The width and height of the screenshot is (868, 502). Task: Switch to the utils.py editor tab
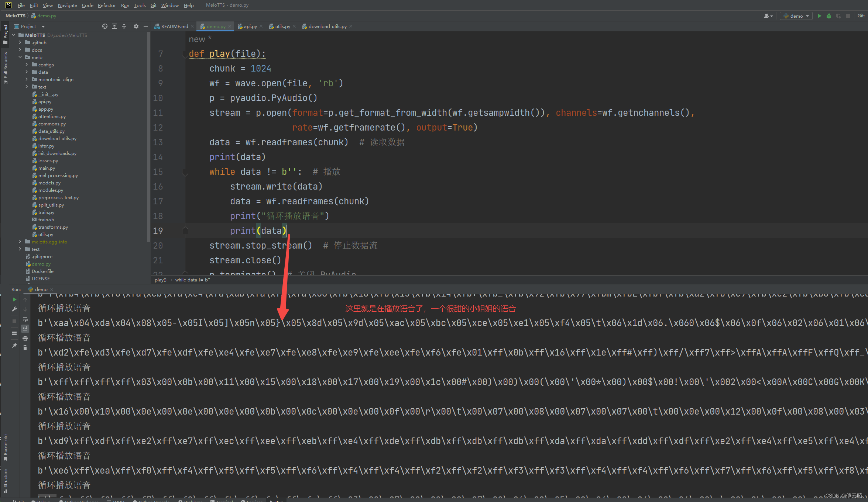click(x=282, y=26)
